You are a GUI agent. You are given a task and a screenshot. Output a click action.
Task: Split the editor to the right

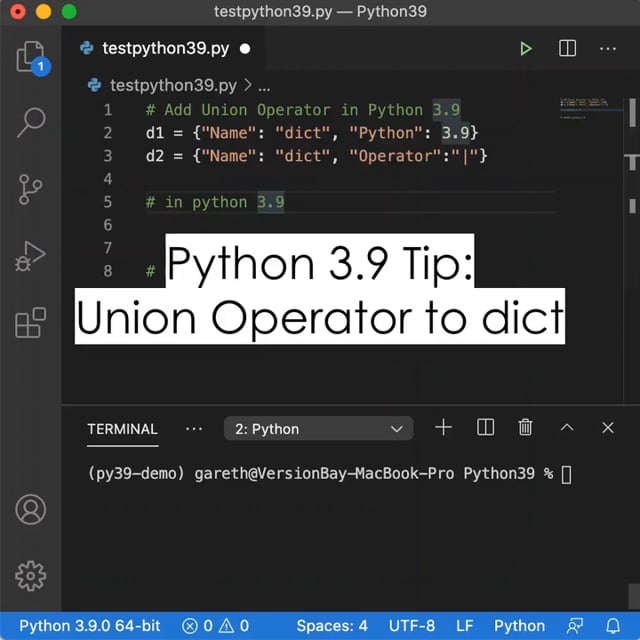[x=567, y=49]
